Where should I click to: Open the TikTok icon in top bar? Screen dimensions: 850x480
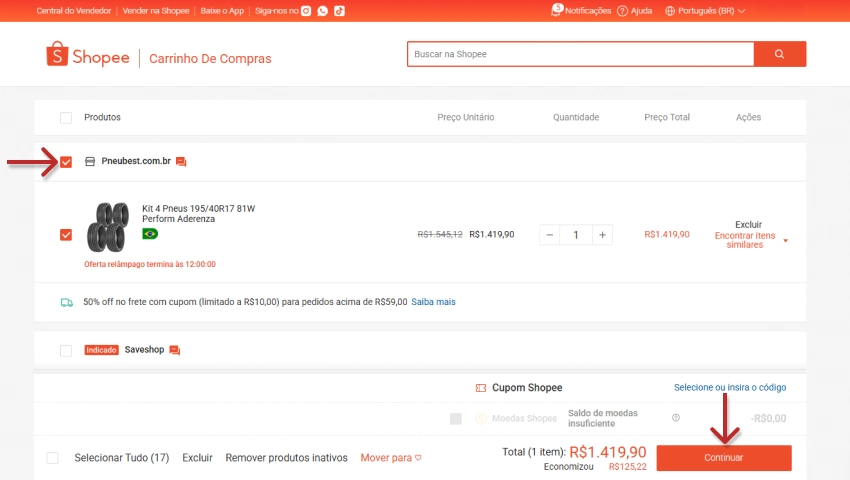[x=339, y=11]
